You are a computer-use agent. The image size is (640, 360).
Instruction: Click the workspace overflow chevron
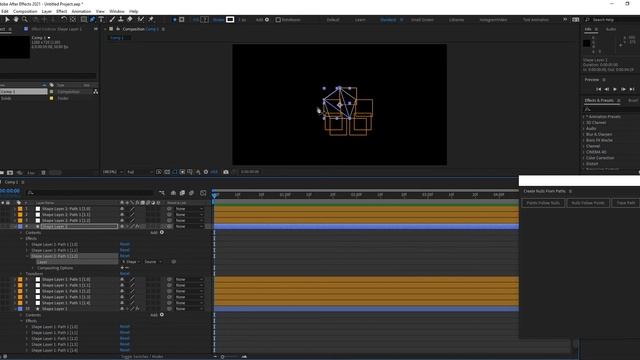[565, 20]
